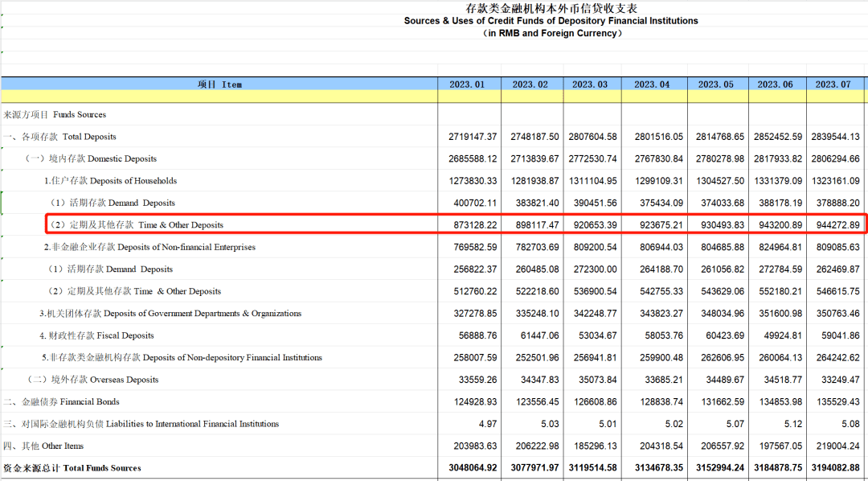Image resolution: width=868 pixels, height=481 pixels.
Task: Select the 2023.02 Fiscal Deposits value 61447.06
Action: pyautogui.click(x=534, y=335)
